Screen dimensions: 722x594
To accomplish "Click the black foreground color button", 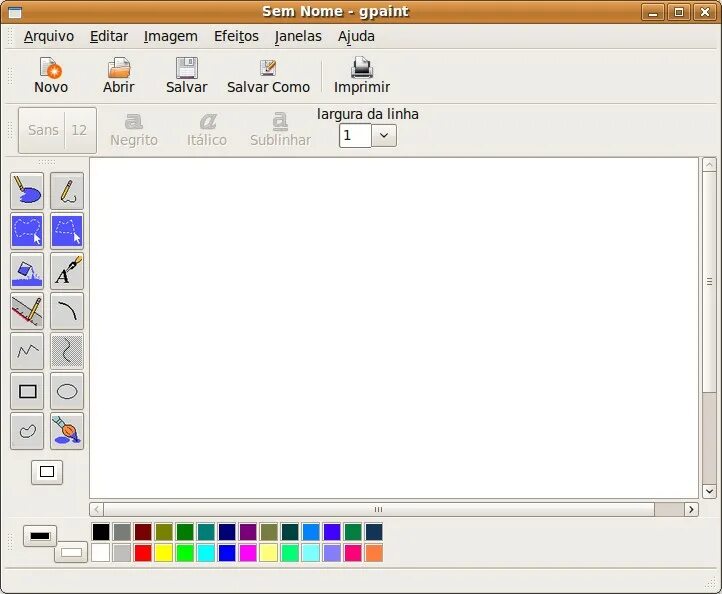I will click(40, 536).
